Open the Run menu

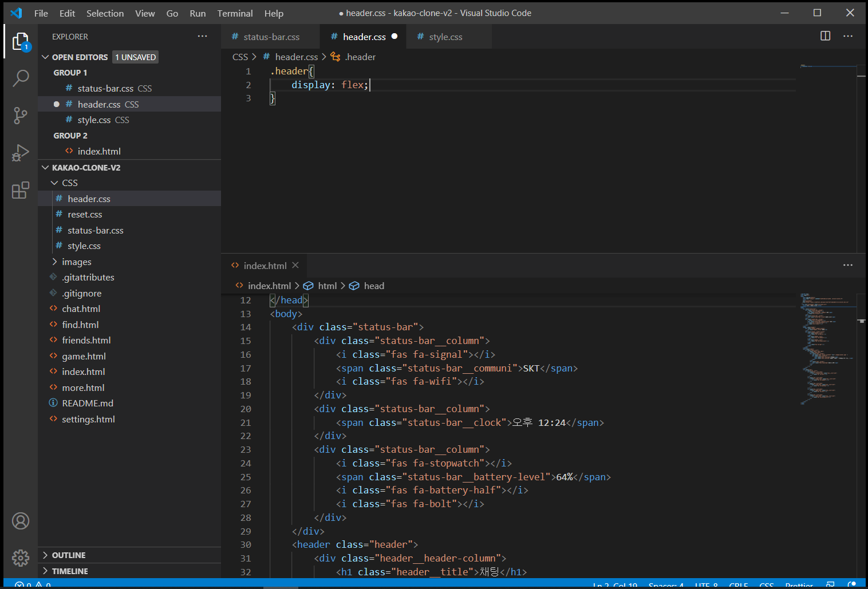pyautogui.click(x=198, y=13)
